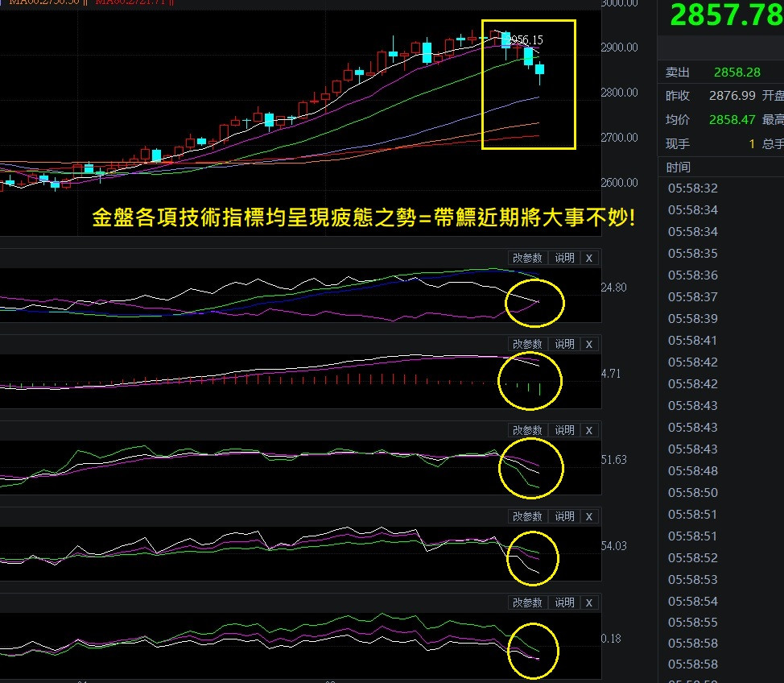Click the 时间 column header

[678, 168]
